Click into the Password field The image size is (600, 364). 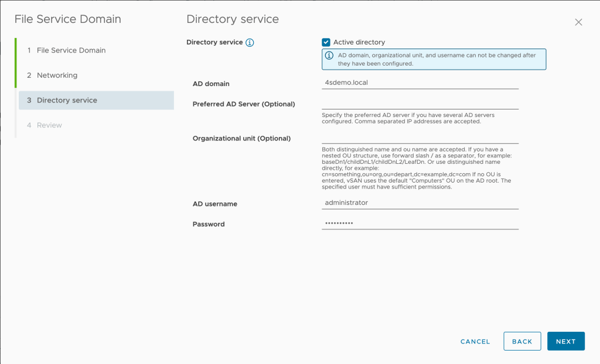(x=420, y=223)
